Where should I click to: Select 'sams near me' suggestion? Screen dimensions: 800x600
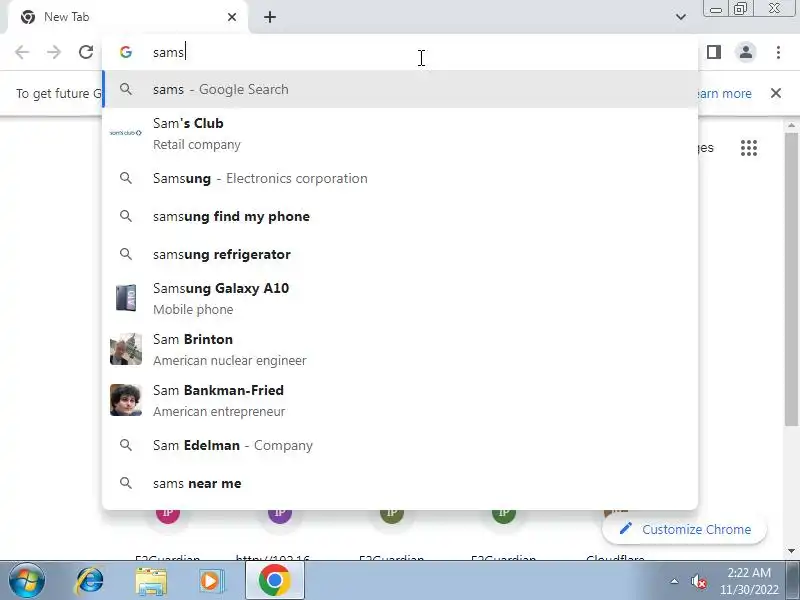pos(400,483)
